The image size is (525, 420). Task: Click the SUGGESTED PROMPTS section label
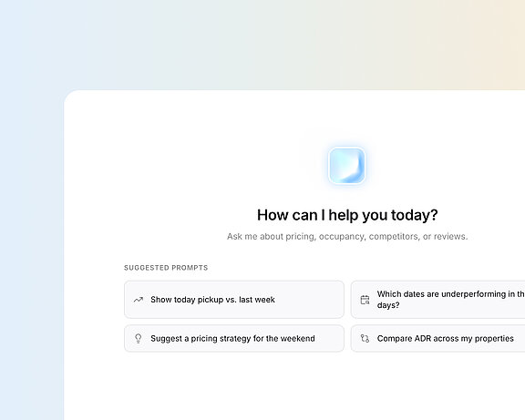(166, 268)
